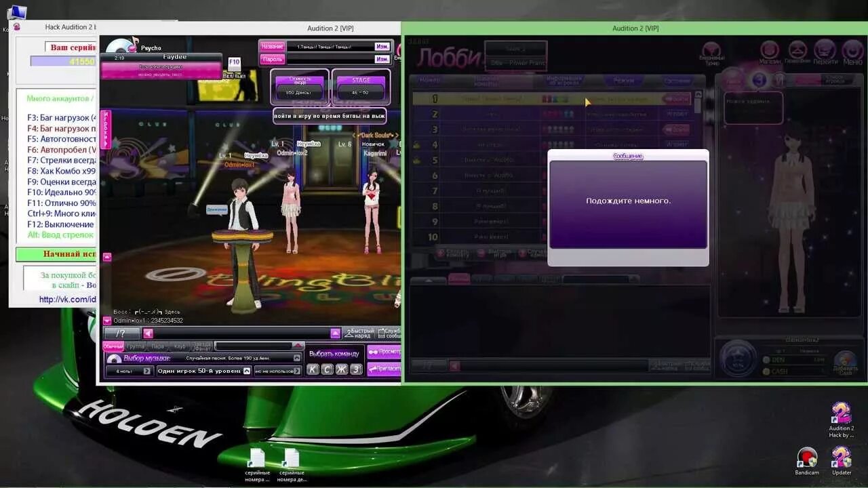Image resolution: width=868 pixels, height=488 pixels.
Task: Click the Название pink label button
Action: coord(272,47)
